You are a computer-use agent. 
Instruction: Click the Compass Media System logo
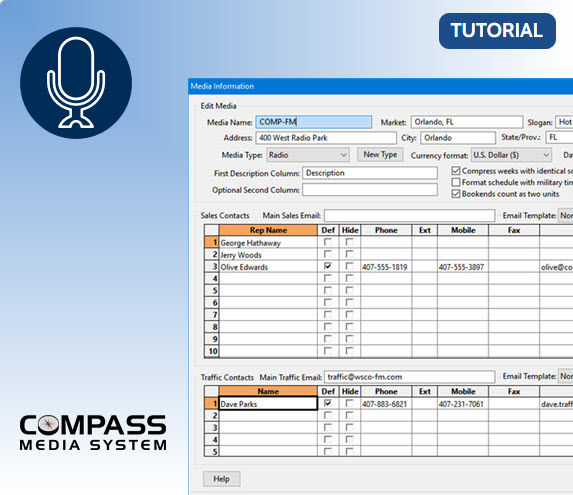tap(93, 433)
